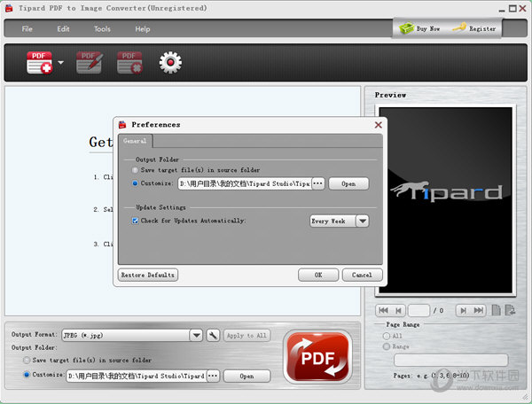Screen dimensions: 532x404
Task: Open the Tools menu
Action: [102, 29]
